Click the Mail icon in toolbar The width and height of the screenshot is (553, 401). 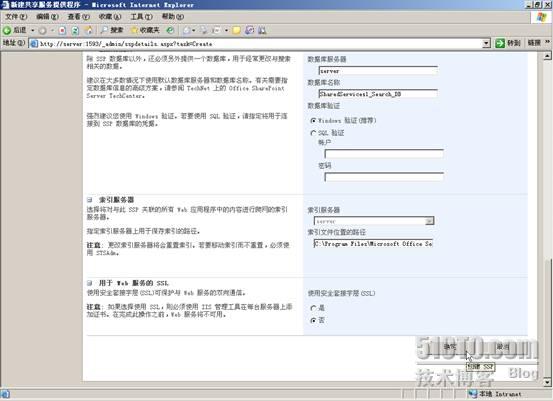click(x=187, y=31)
